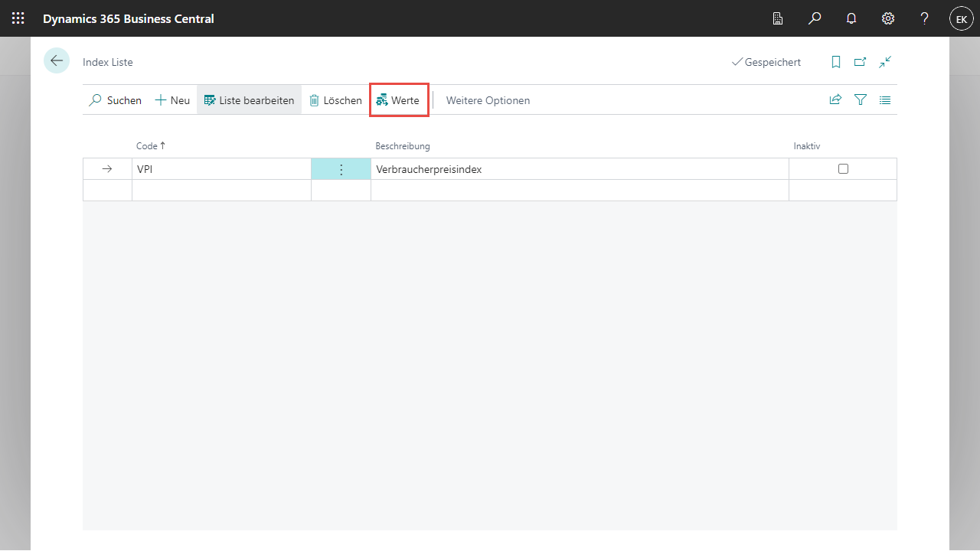Open the notifications bell
The image size is (980, 551).
pos(851,18)
